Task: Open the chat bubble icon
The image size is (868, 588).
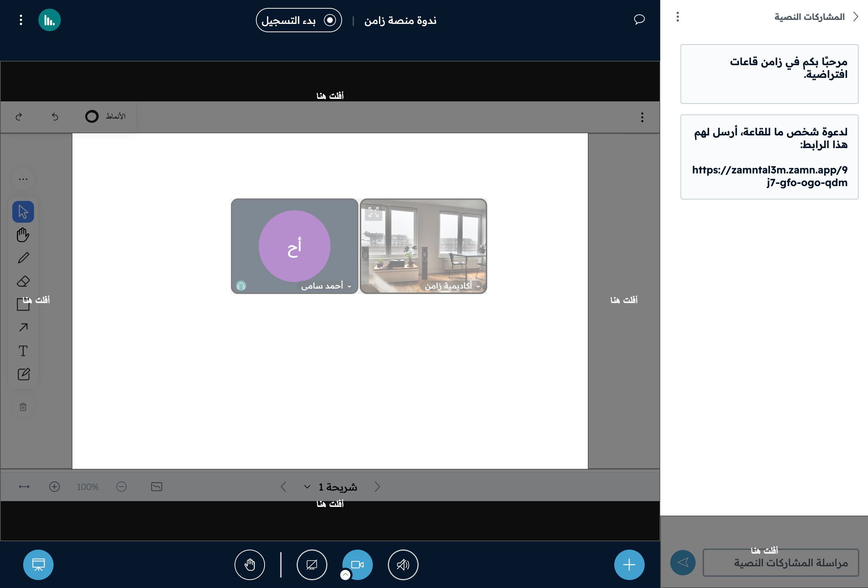Action: [x=639, y=20]
